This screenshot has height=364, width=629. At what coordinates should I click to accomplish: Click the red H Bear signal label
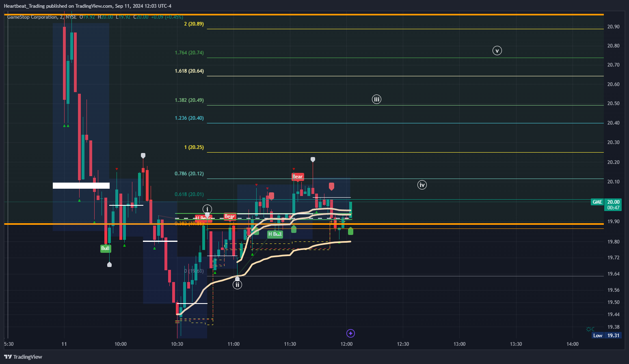203,218
